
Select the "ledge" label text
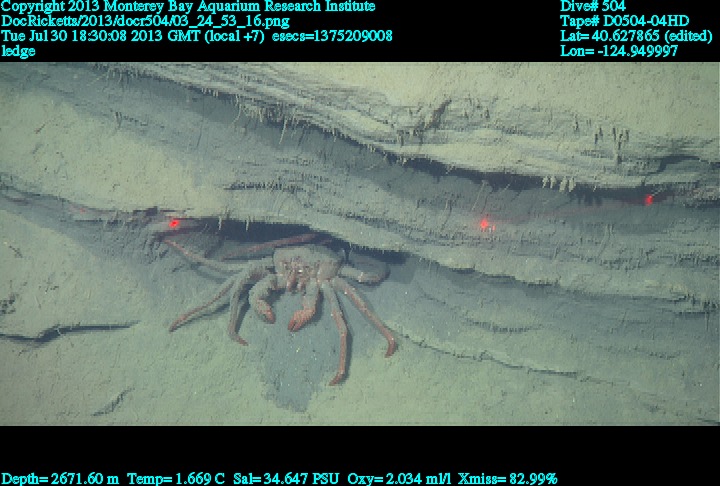click(18, 51)
